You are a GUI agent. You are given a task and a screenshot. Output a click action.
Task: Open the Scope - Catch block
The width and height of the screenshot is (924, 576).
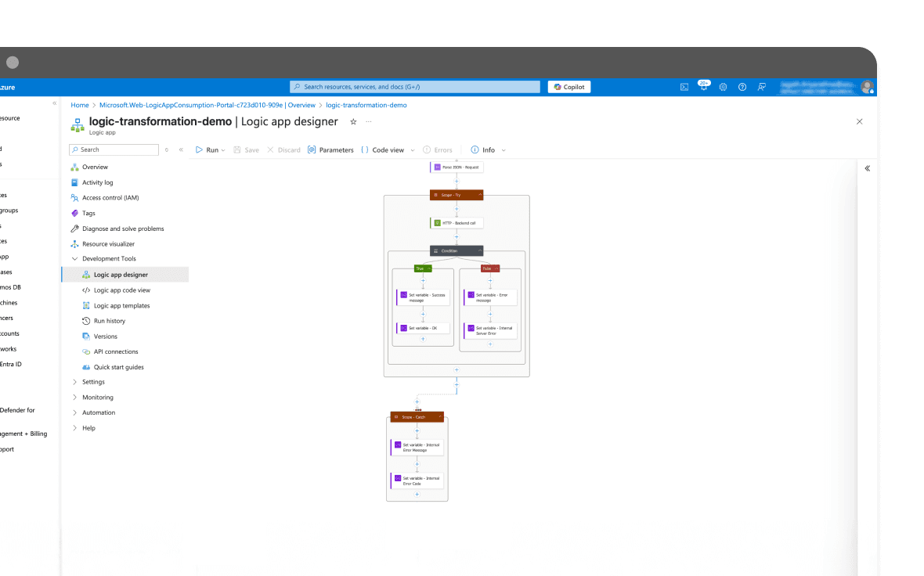point(413,416)
